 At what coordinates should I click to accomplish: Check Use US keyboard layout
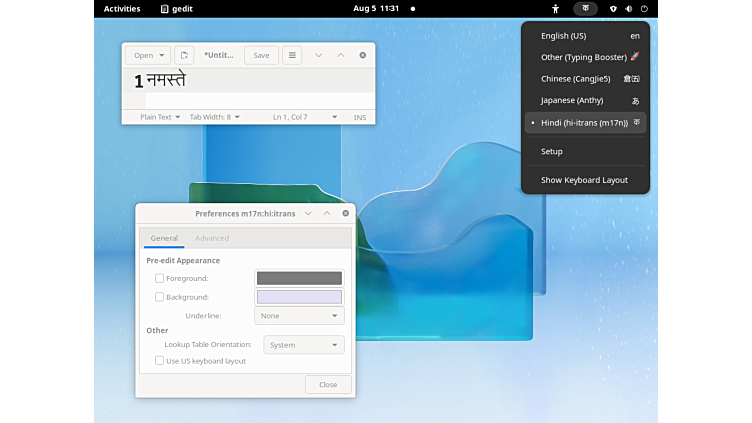coord(160,361)
